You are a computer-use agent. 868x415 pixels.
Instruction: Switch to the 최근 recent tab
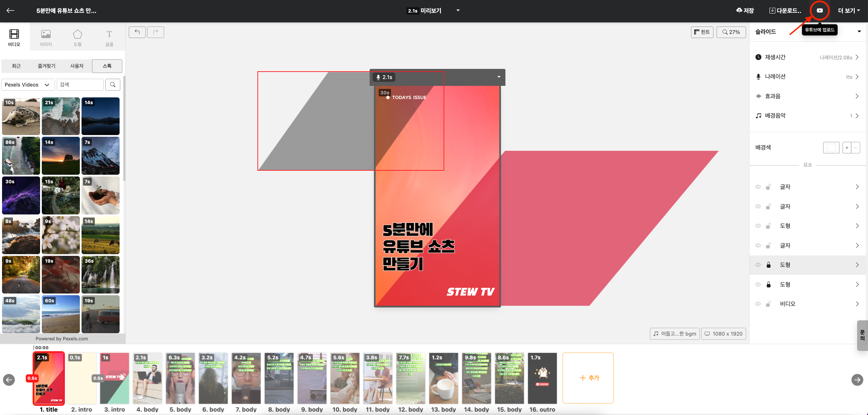tap(16, 66)
